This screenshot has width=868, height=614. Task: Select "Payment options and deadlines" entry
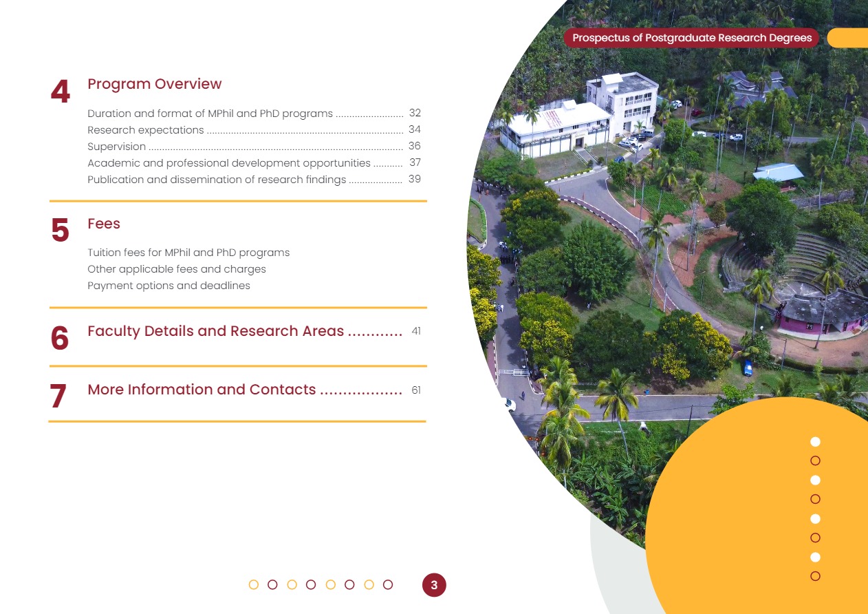169,286
